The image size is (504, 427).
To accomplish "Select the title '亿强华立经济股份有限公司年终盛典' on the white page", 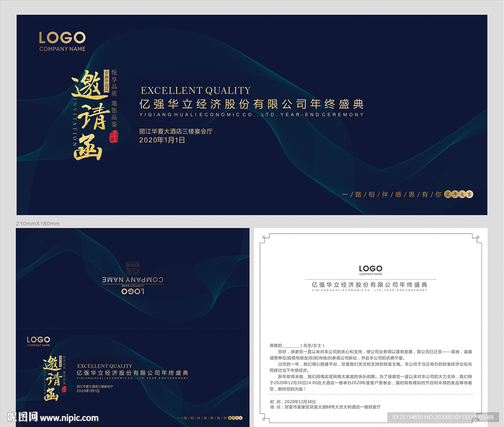I will [x=370, y=285].
